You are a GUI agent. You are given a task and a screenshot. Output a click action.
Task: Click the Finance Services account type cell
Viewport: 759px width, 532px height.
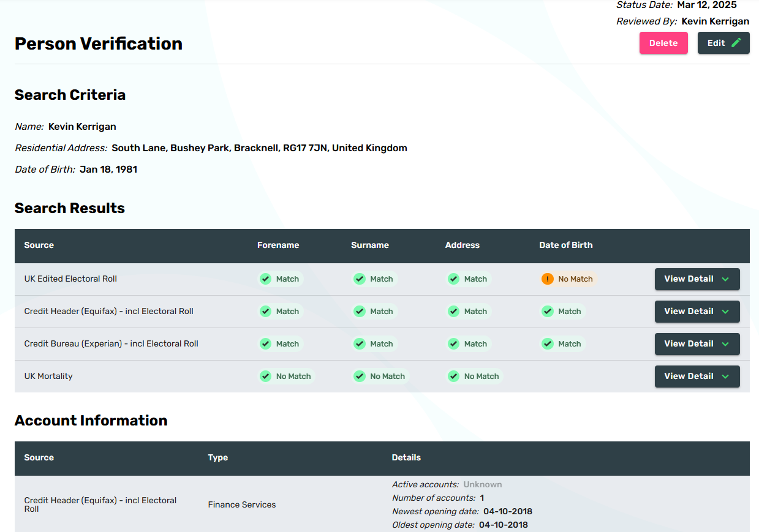[241, 504]
